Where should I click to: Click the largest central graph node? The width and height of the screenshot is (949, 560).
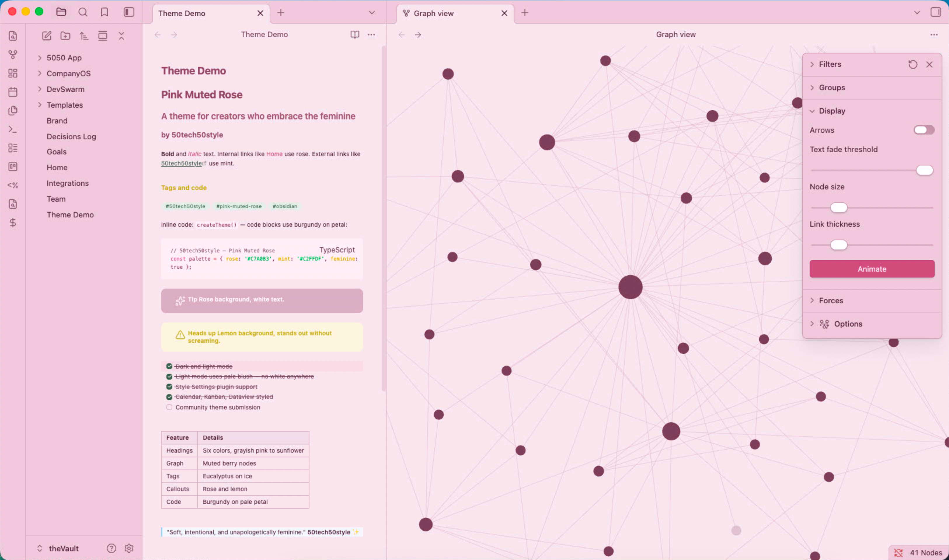[x=631, y=287]
